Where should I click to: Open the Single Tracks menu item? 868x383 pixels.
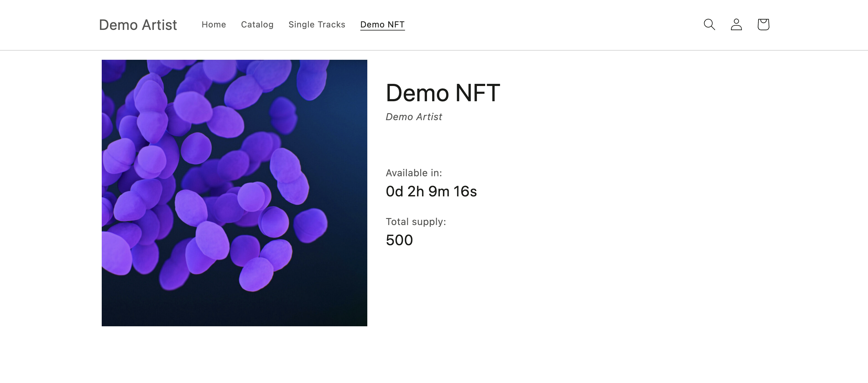click(317, 25)
